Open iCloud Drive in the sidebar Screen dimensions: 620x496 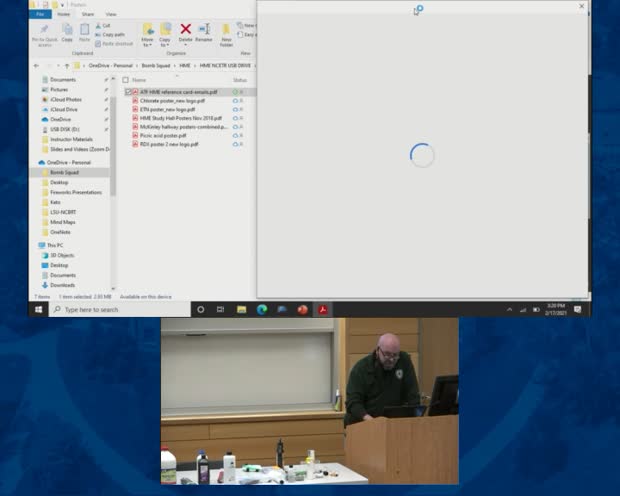coord(64,109)
